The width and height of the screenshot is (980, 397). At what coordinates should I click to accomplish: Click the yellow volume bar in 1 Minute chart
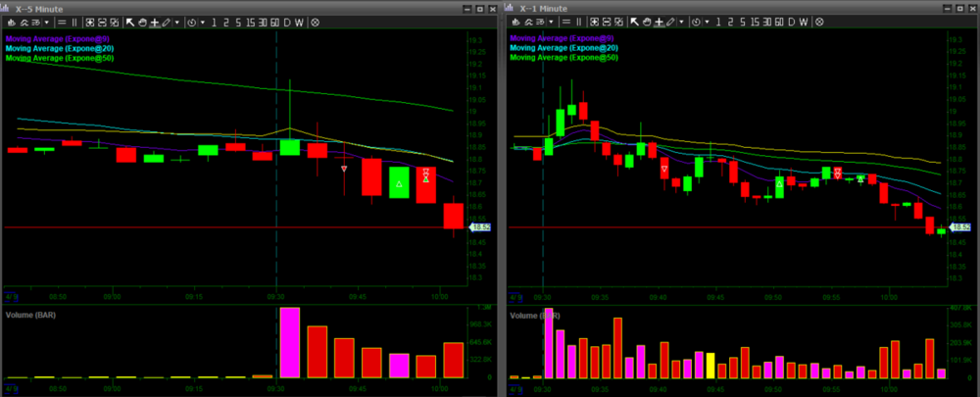(x=710, y=366)
